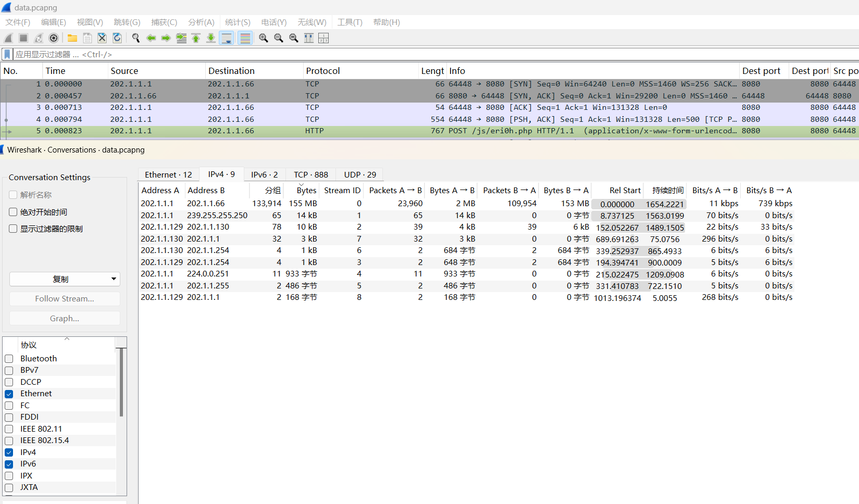This screenshot has width=859, height=504.
Task: Go to a specific packet
Action: (181, 38)
